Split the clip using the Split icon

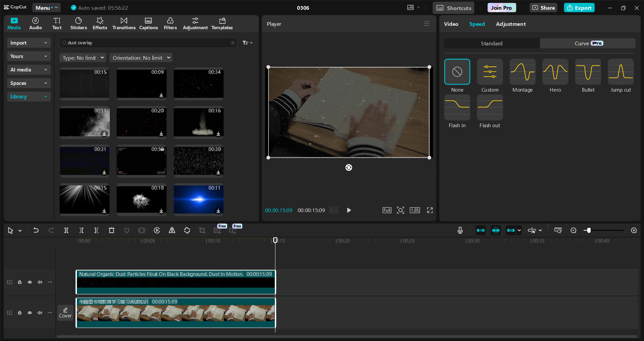pyautogui.click(x=66, y=231)
